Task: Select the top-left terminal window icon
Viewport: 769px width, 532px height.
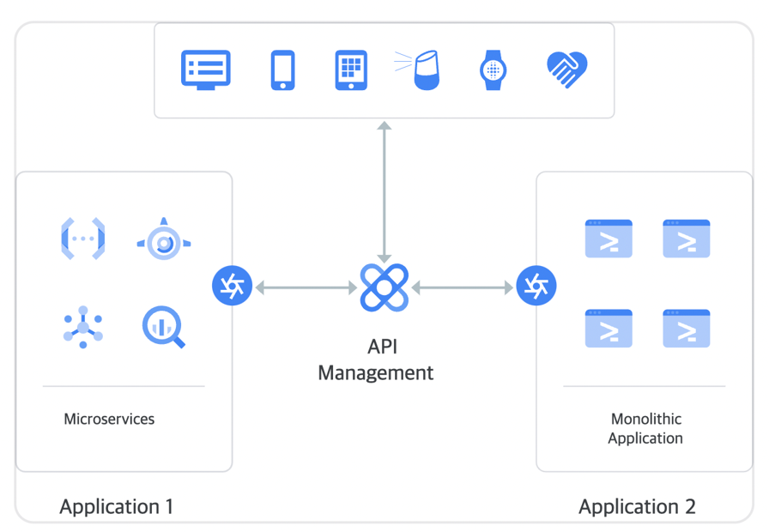Action: tap(609, 239)
